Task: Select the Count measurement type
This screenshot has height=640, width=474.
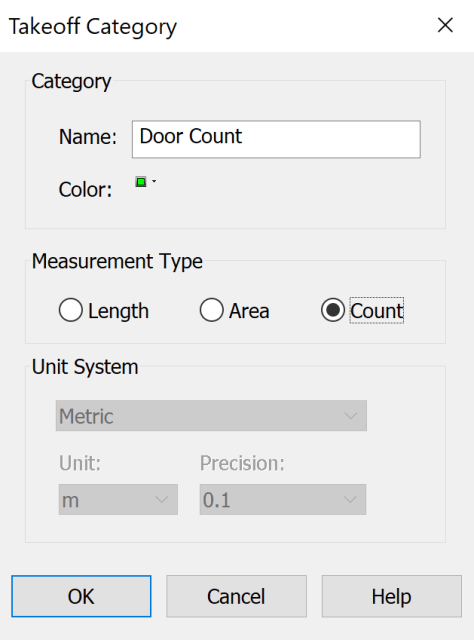Action: [362, 311]
